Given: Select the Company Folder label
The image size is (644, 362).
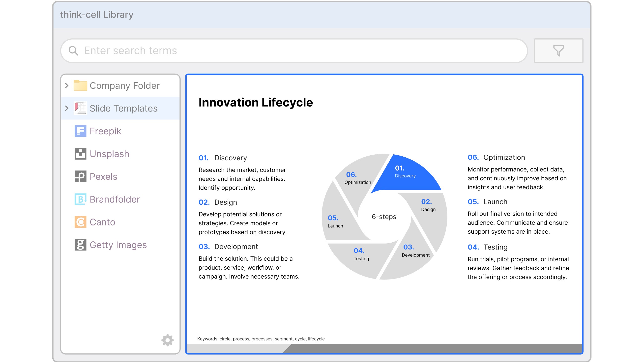Looking at the screenshot, I should [x=124, y=86].
